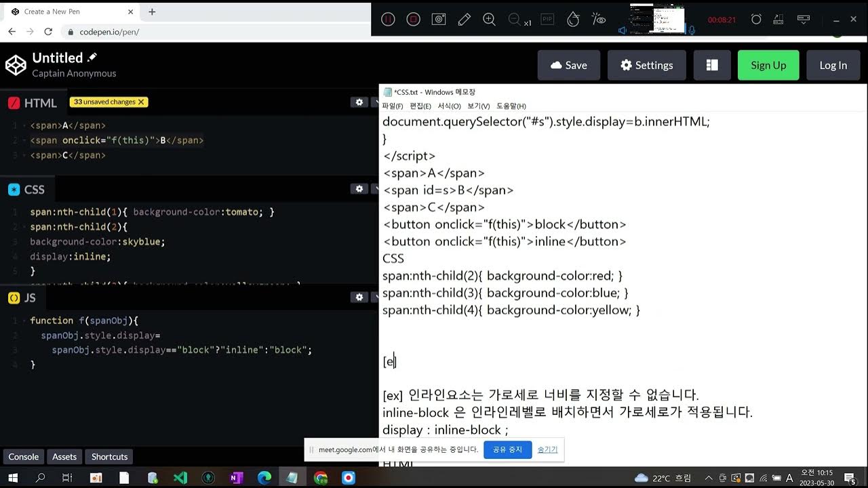Screen dimensions: 868x488
Task: Open the Shortcuts panel
Action: [x=109, y=457]
